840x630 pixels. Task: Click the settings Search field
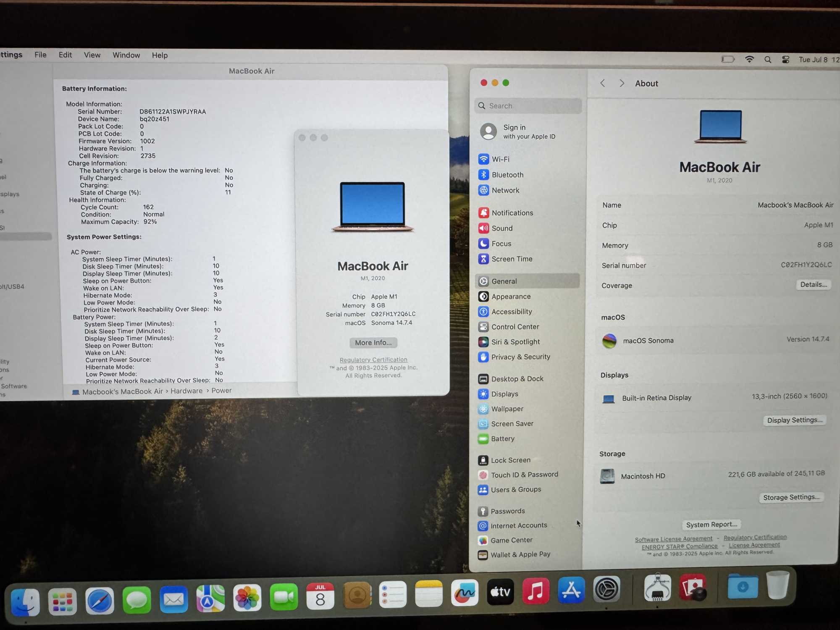coord(528,106)
